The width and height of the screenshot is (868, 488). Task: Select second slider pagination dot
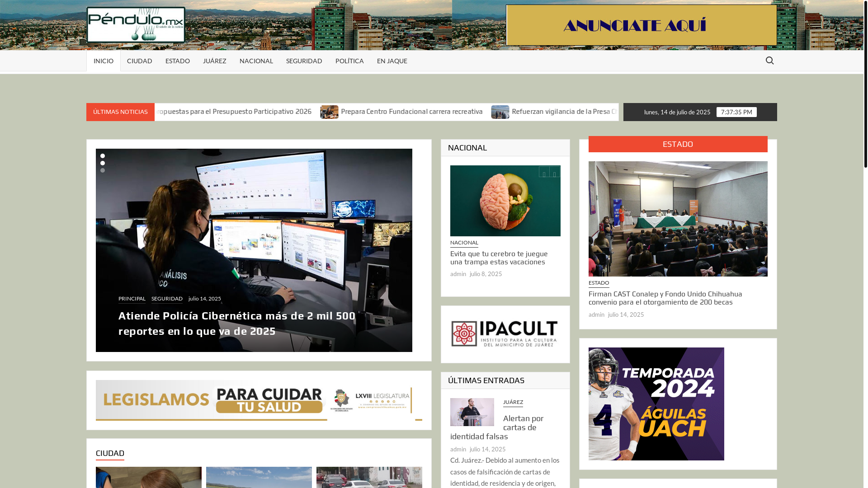(103, 163)
